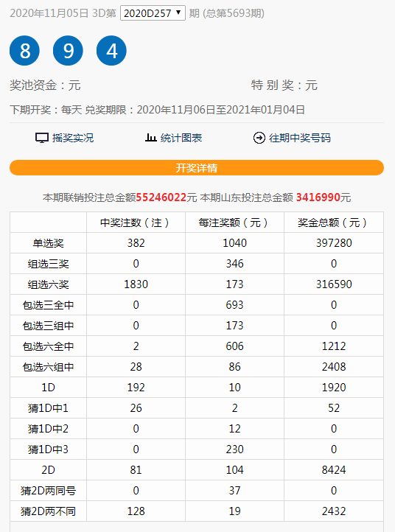Click the 组选三奖 prize value 346
Viewport: 395px width, 532px height.
(x=235, y=264)
